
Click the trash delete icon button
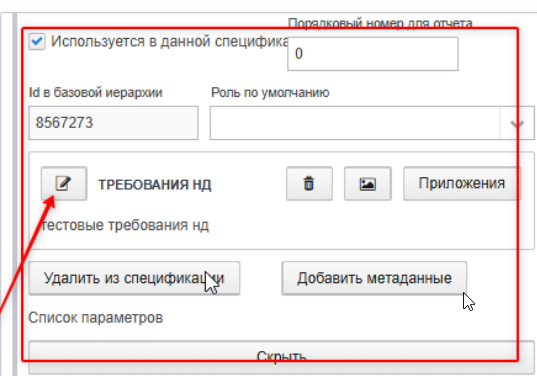[309, 184]
